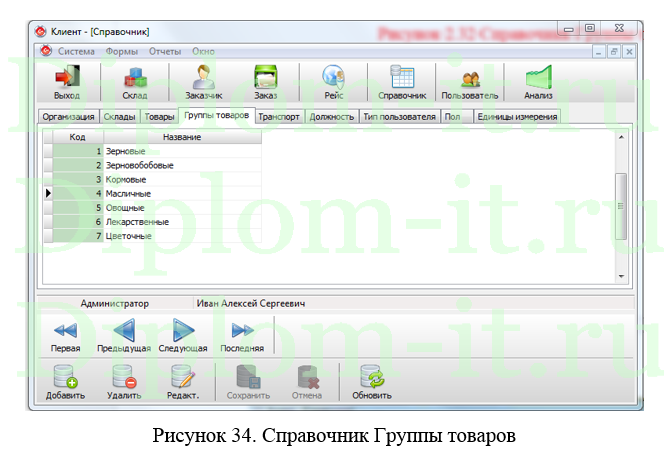Screen dimensions: 664x452
Task: Switch to the Пол tab
Action: (x=456, y=116)
